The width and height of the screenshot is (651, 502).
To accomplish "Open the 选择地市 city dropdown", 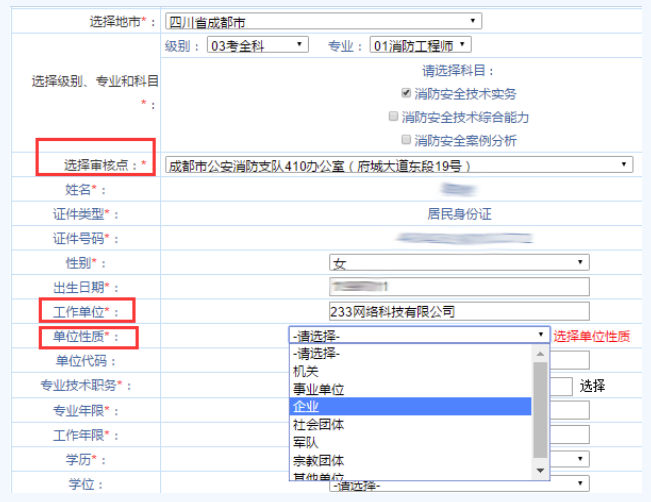I will point(321,20).
